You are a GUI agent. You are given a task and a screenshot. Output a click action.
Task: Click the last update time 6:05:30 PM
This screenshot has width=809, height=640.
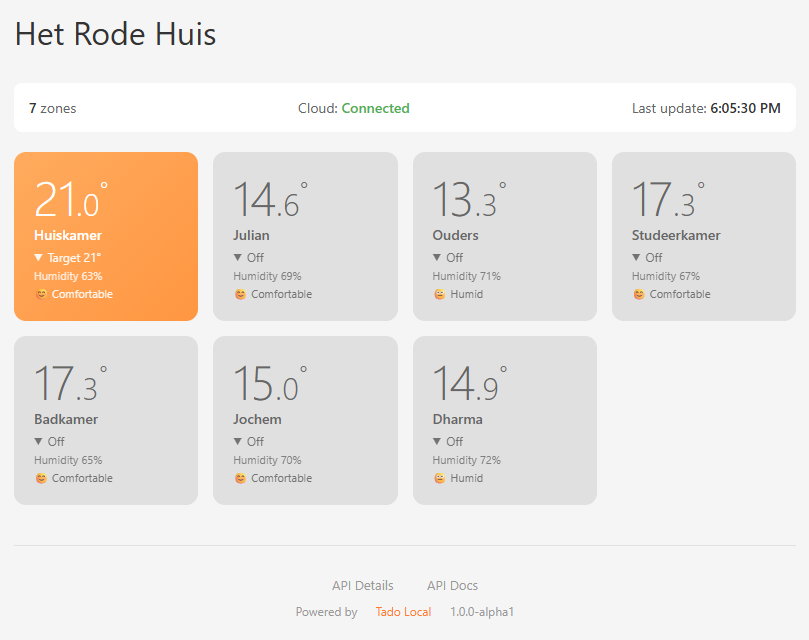[745, 108]
